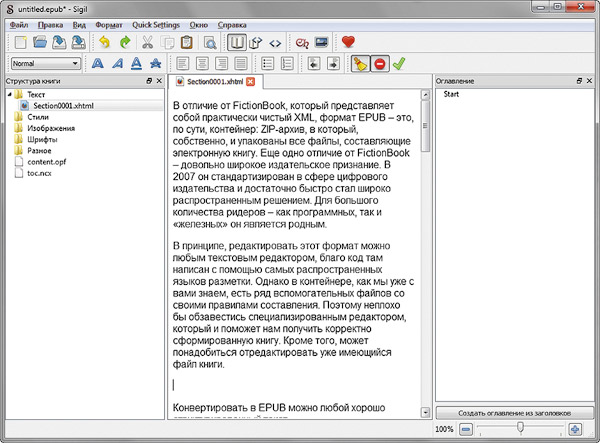
Task: Paste from clipboard icon
Action: coord(187,42)
